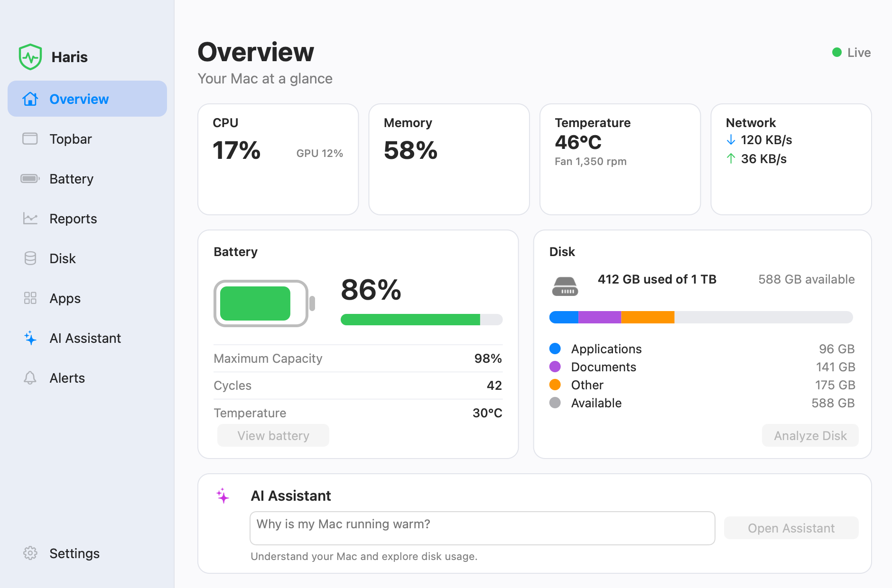Click the Documents 141 GB value
The width and height of the screenshot is (892, 588).
(836, 367)
